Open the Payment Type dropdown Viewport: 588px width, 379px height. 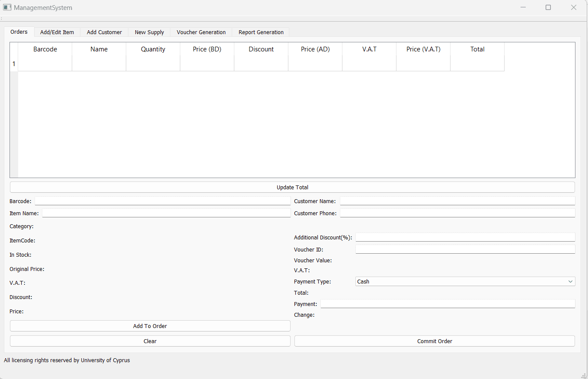pyautogui.click(x=465, y=281)
